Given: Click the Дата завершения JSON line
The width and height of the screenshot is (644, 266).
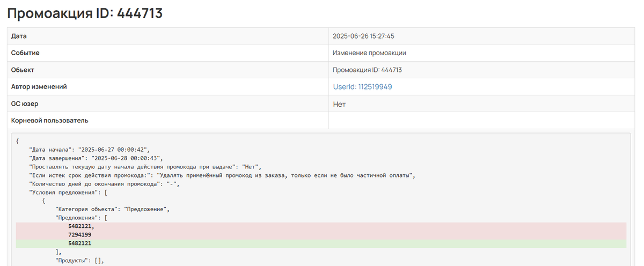Looking at the screenshot, I should (x=96, y=158).
